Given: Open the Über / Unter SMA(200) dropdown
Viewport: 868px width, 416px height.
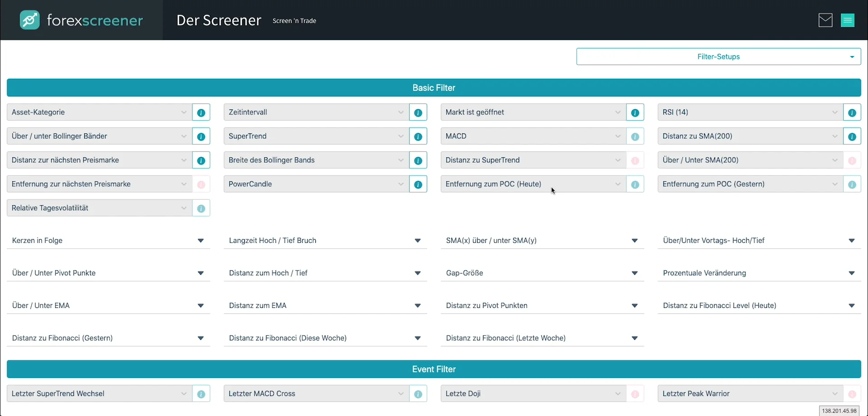Looking at the screenshot, I should (x=750, y=160).
